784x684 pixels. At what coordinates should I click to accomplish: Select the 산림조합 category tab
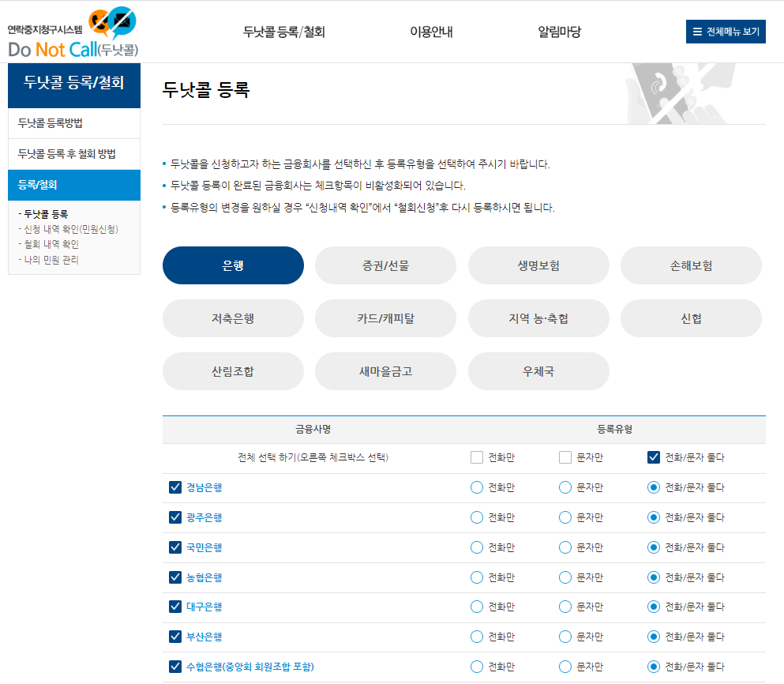tap(233, 371)
